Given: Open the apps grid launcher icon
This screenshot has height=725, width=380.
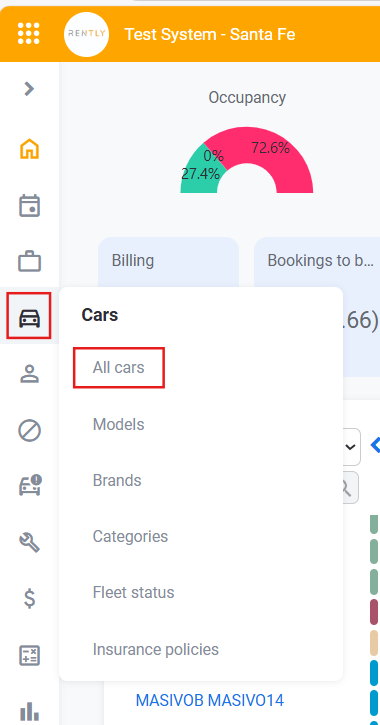Looking at the screenshot, I should point(29,34).
